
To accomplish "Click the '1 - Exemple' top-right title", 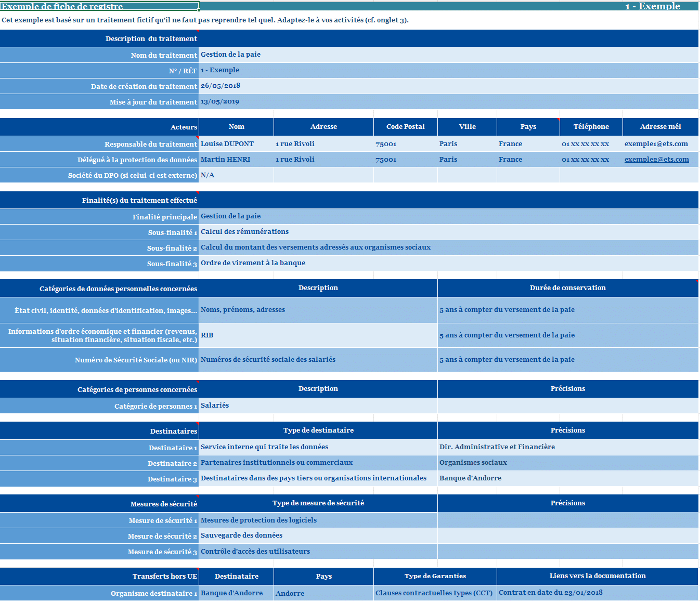I will tap(653, 6).
